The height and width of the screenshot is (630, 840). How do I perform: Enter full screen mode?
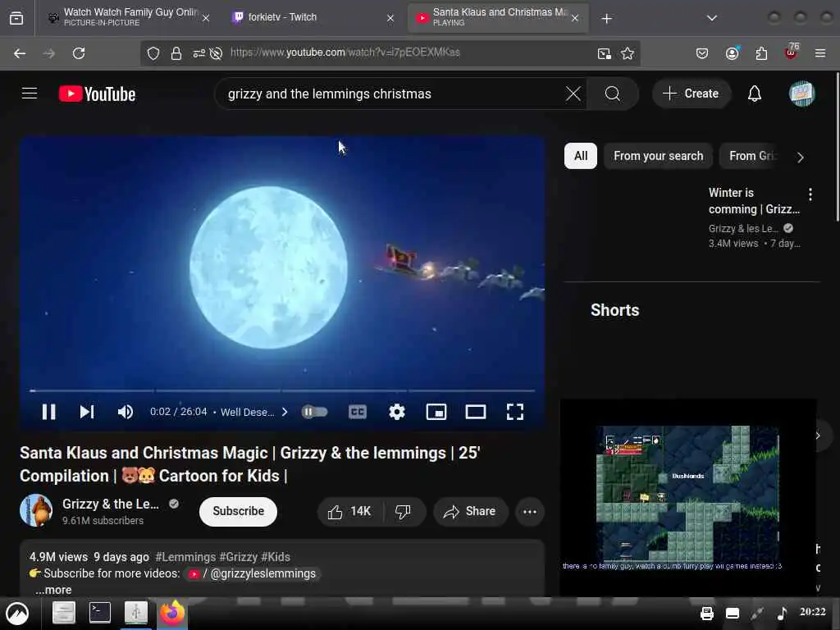pyautogui.click(x=515, y=412)
